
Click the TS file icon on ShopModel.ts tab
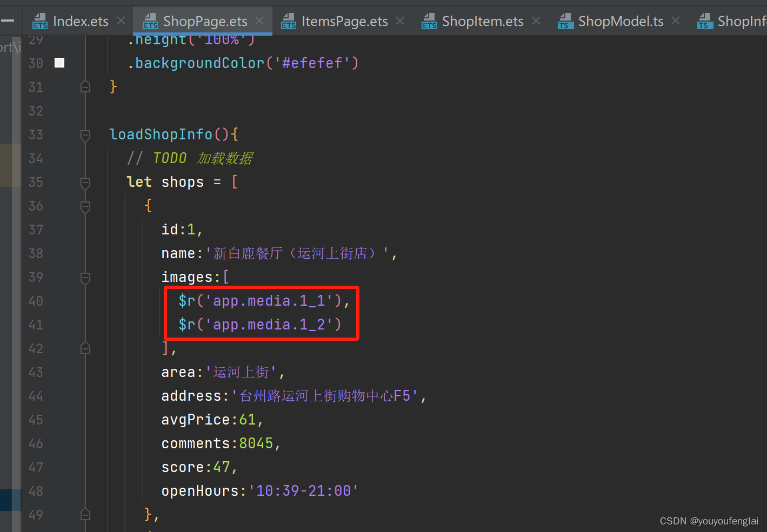(565, 21)
